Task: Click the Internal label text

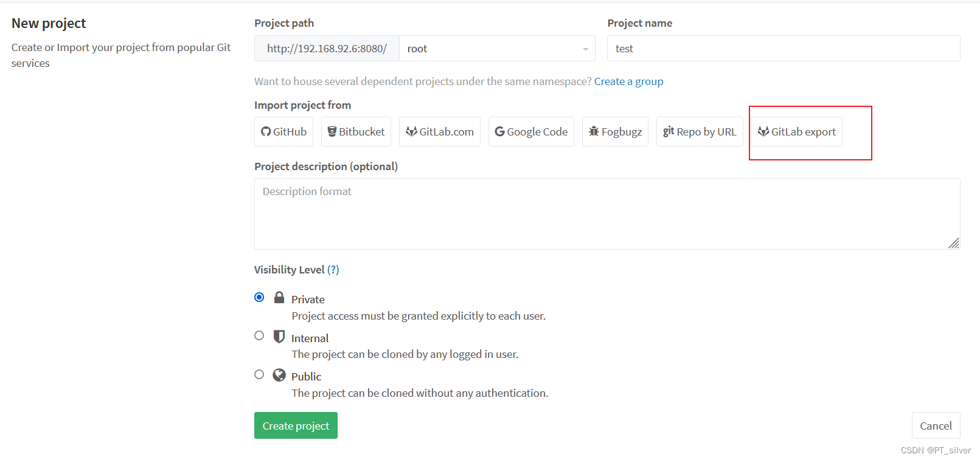Action: (310, 338)
